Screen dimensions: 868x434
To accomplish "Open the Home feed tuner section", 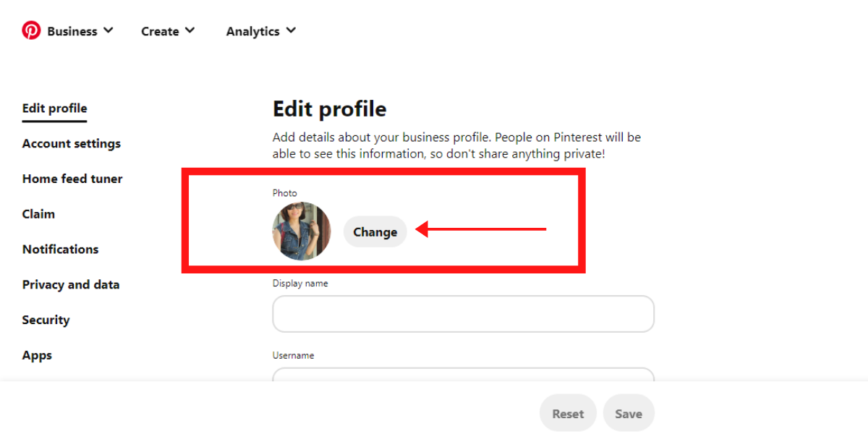I will pyautogui.click(x=72, y=179).
